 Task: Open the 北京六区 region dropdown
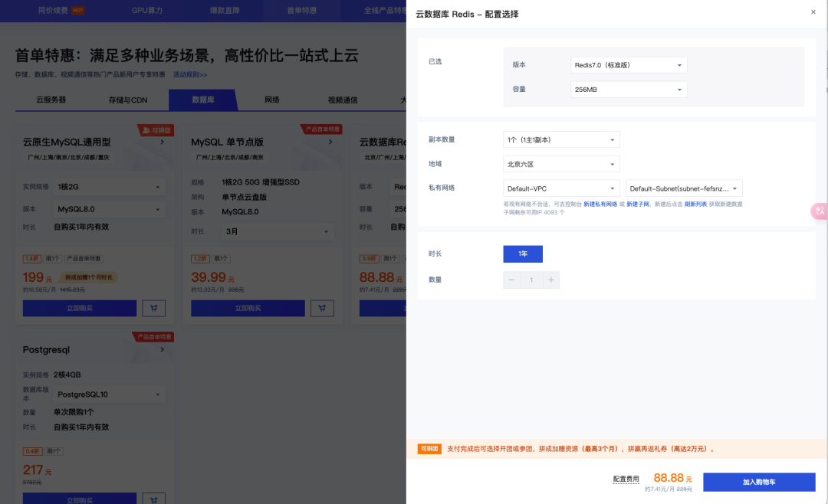(x=561, y=164)
